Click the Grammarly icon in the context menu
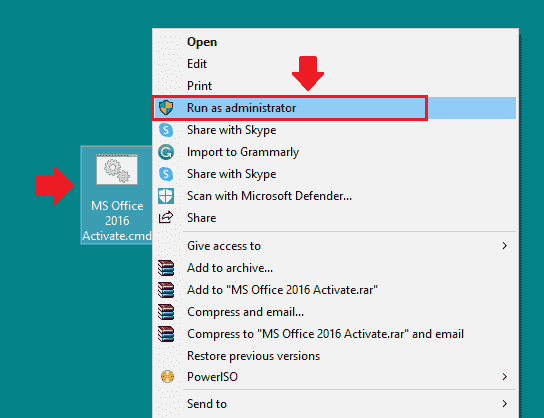This screenshot has width=544, height=418. tap(166, 152)
